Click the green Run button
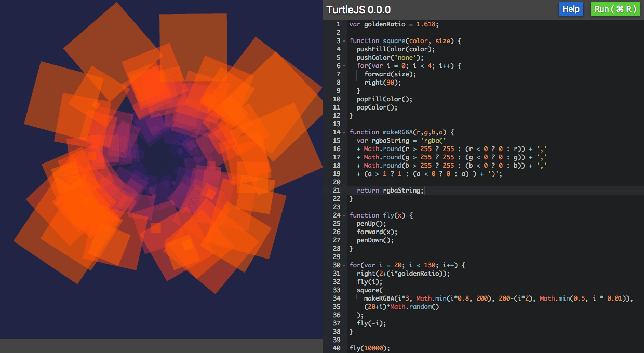Screen dimensions: 644x353 pos(615,9)
